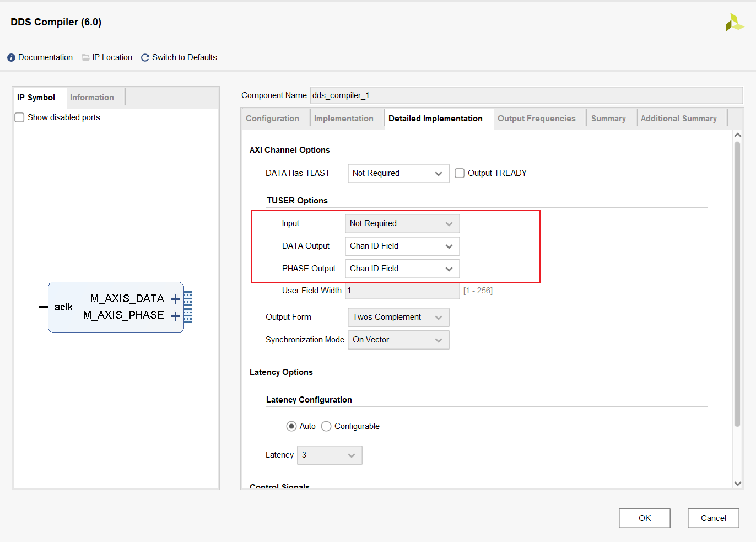The height and width of the screenshot is (542, 756).
Task: Click the aclk port on IP symbol
Action: (x=63, y=307)
